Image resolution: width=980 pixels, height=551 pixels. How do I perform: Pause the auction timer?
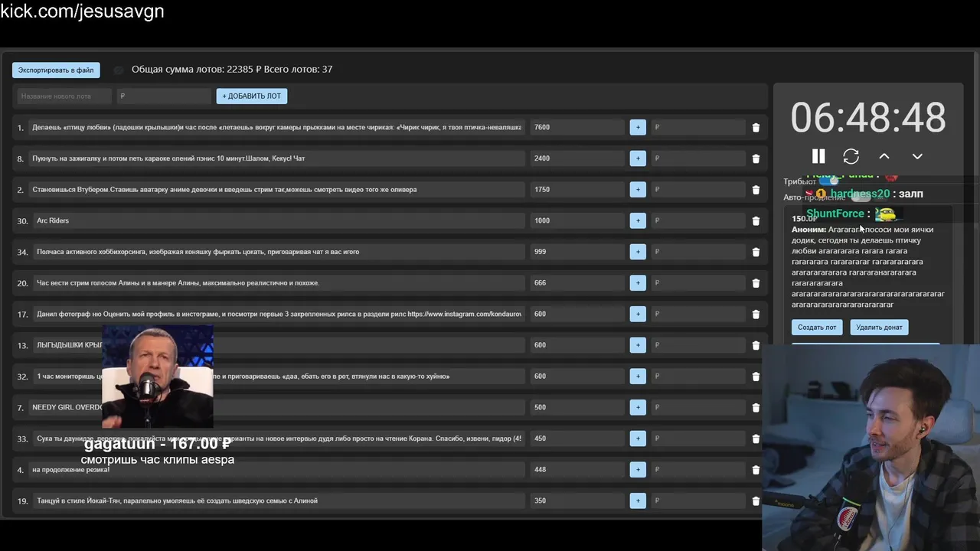(818, 156)
